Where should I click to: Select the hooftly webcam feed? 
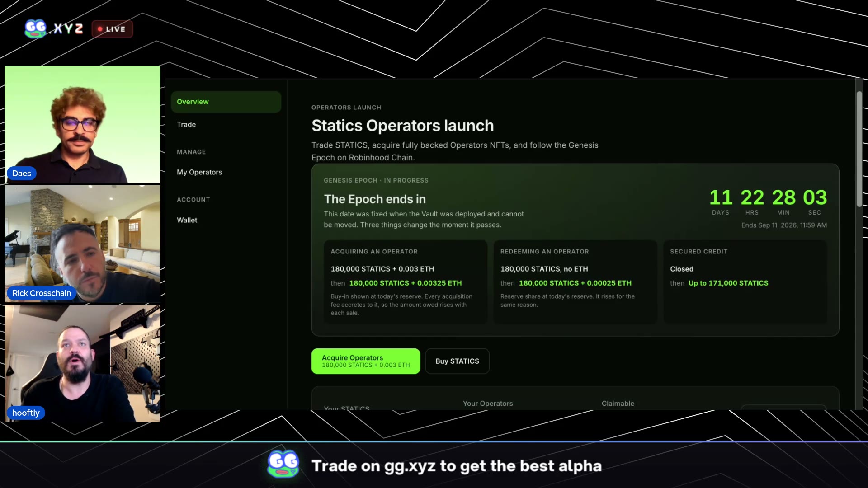82,364
